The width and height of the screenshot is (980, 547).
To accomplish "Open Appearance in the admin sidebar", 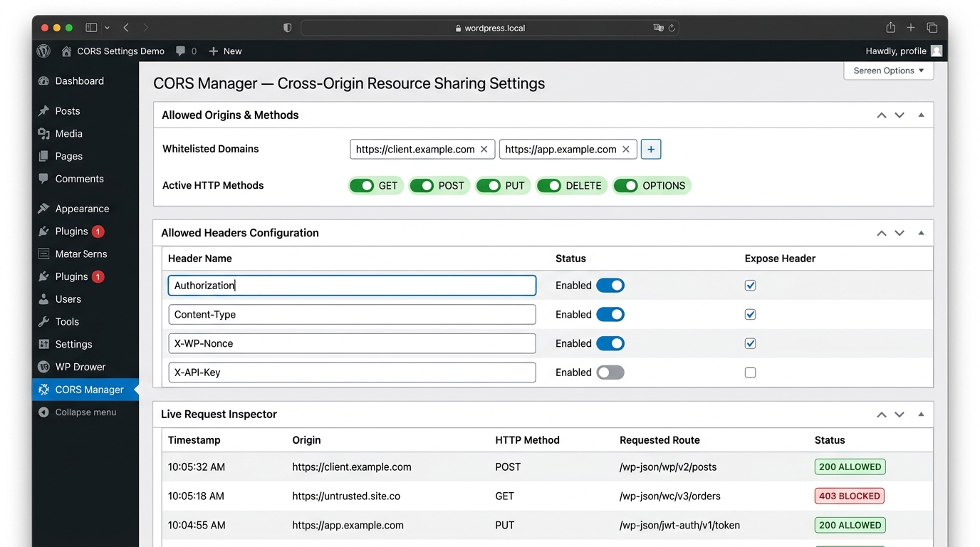I will tap(82, 209).
